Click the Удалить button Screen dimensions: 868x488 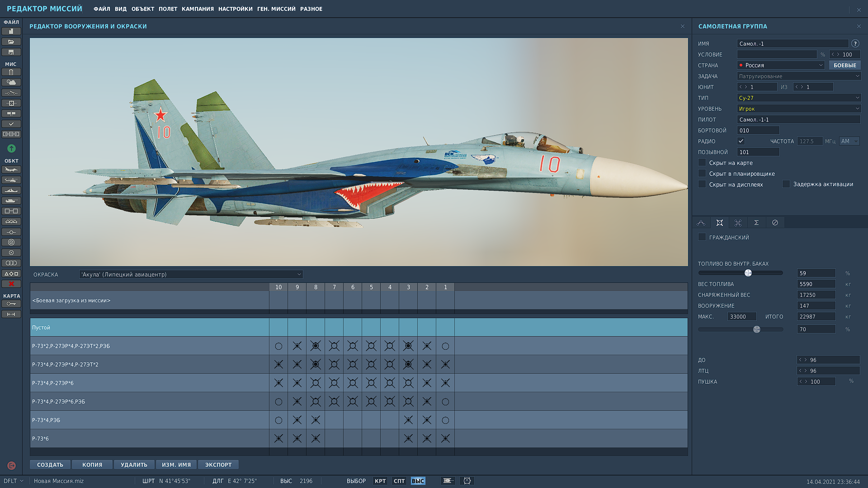coord(134,465)
